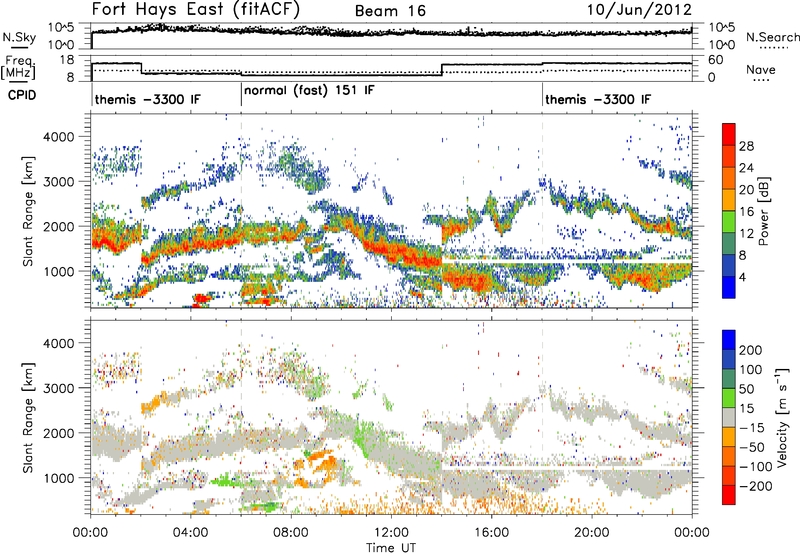Click the plot title Fort Hays East (fitACF)
Viewport: 800px width, 554px height.
(x=195, y=9)
